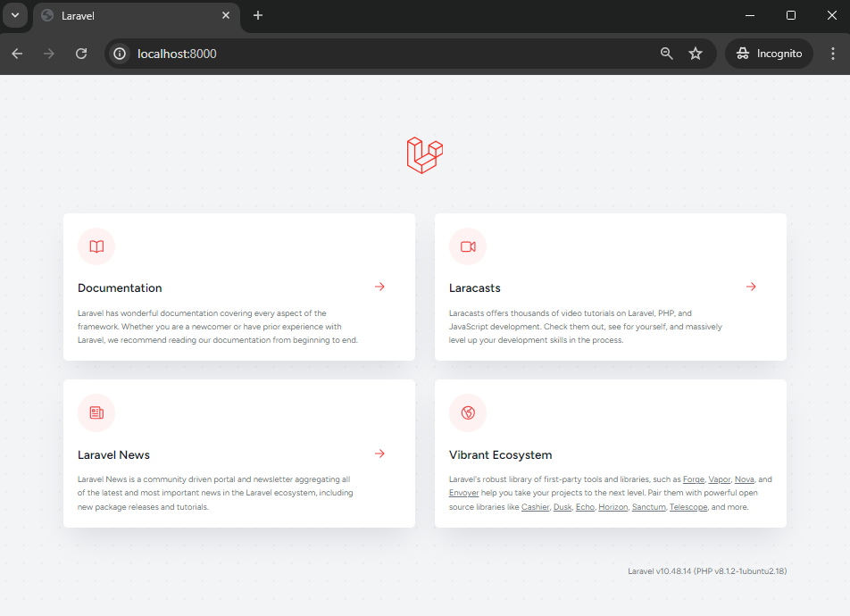Follow the arrow on the Laravel News card
The width and height of the screenshot is (850, 616).
click(379, 454)
